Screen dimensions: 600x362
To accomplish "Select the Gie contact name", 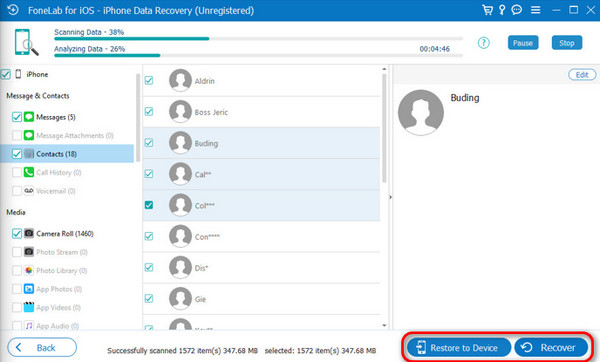I will (200, 299).
